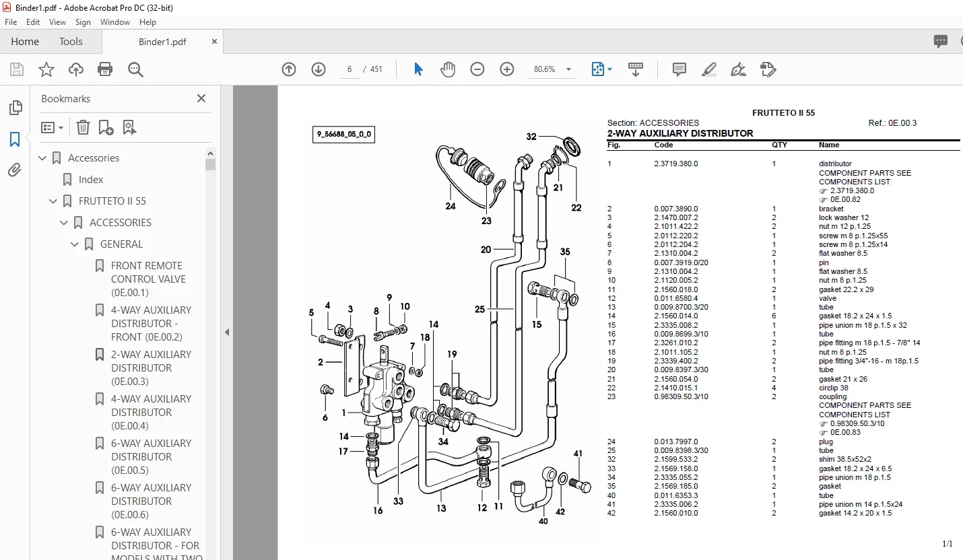Open Find text search tool
This screenshot has height=560, width=963.
135,69
